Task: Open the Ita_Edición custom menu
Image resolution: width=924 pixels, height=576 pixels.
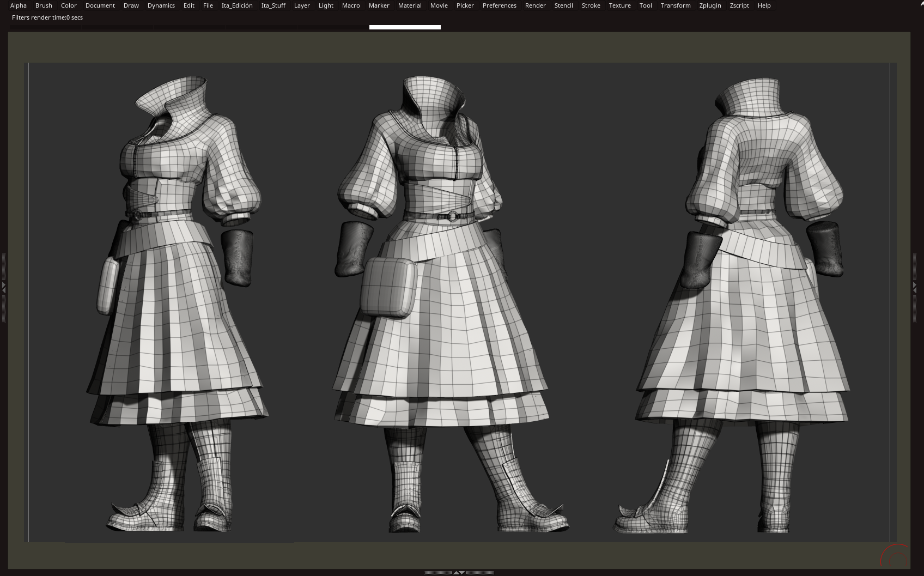Action: click(237, 5)
